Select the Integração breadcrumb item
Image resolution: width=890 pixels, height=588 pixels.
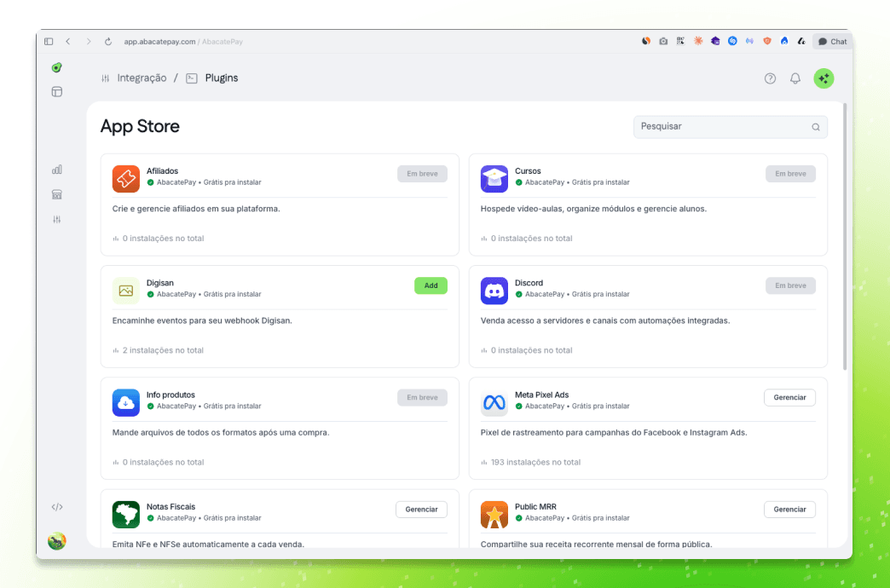[142, 78]
